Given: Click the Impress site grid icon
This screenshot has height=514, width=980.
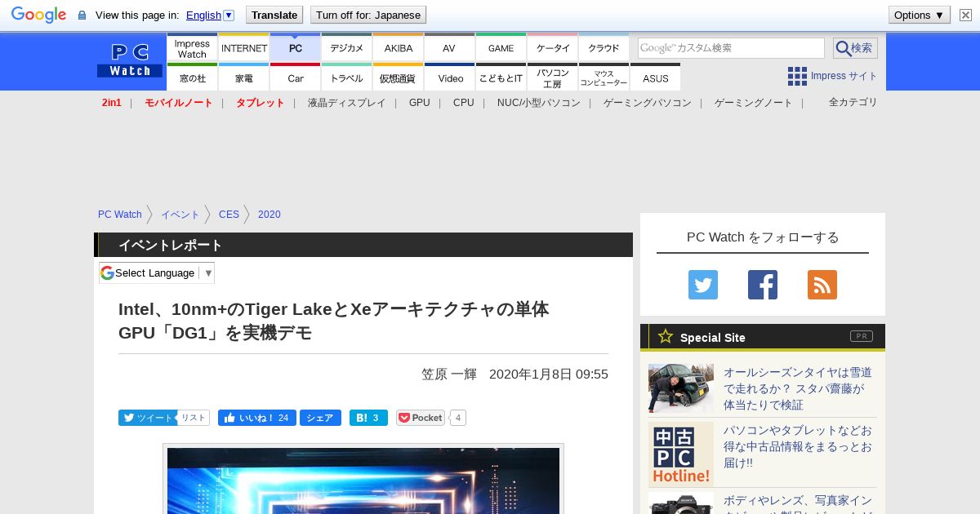Looking at the screenshot, I should (x=797, y=76).
